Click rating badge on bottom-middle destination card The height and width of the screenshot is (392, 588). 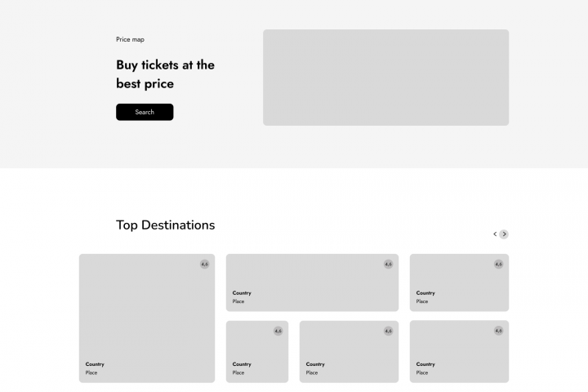coord(388,331)
